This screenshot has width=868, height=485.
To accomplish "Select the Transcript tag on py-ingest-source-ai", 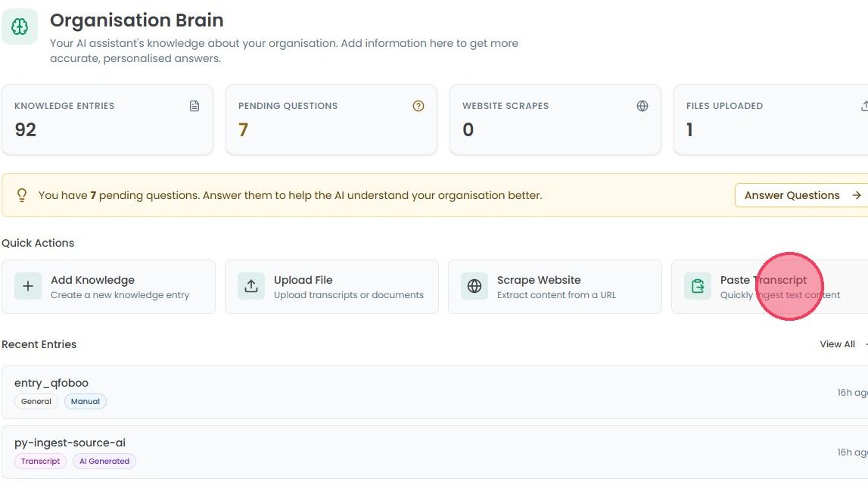I will click(x=40, y=462).
